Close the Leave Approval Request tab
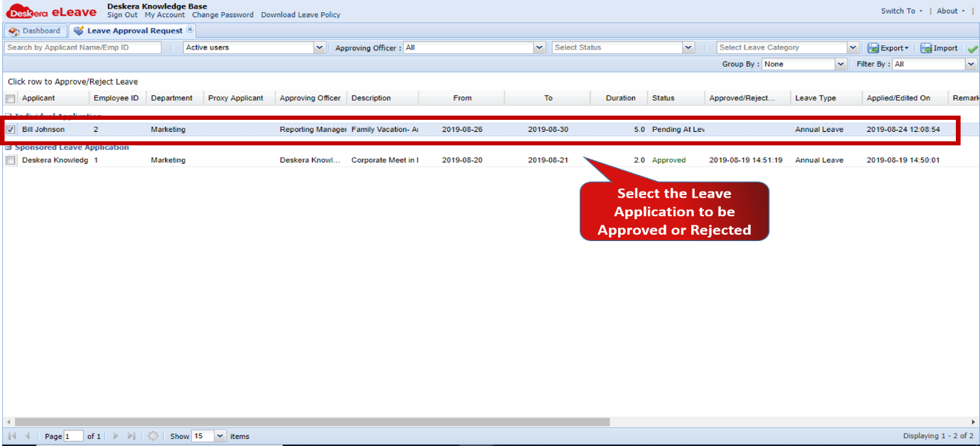This screenshot has height=446, width=980. (189, 30)
